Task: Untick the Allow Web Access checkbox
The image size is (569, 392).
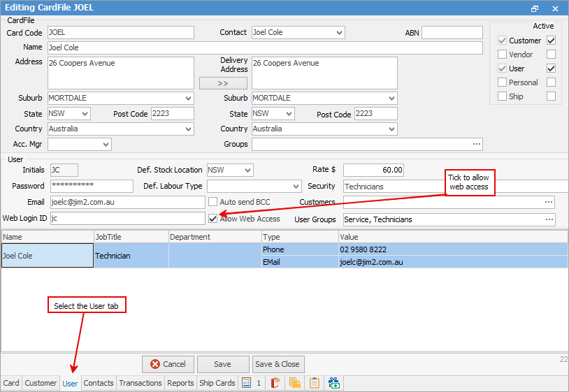Action: pyautogui.click(x=213, y=218)
